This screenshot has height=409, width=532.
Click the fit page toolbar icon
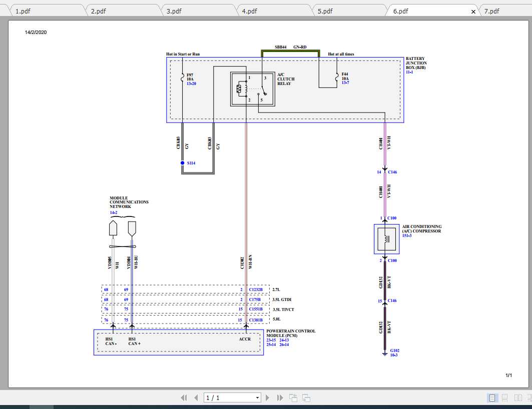coord(293,397)
